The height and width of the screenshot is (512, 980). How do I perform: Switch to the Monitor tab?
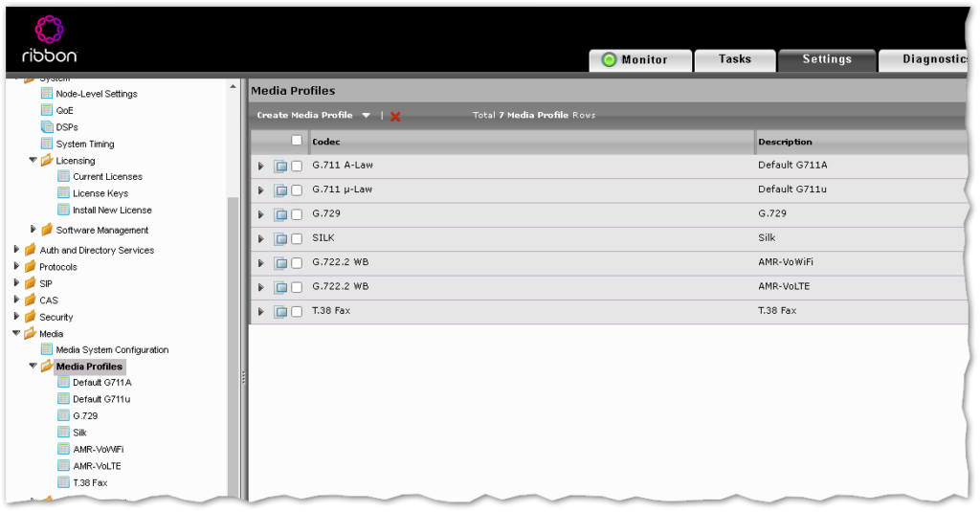pyautogui.click(x=640, y=60)
